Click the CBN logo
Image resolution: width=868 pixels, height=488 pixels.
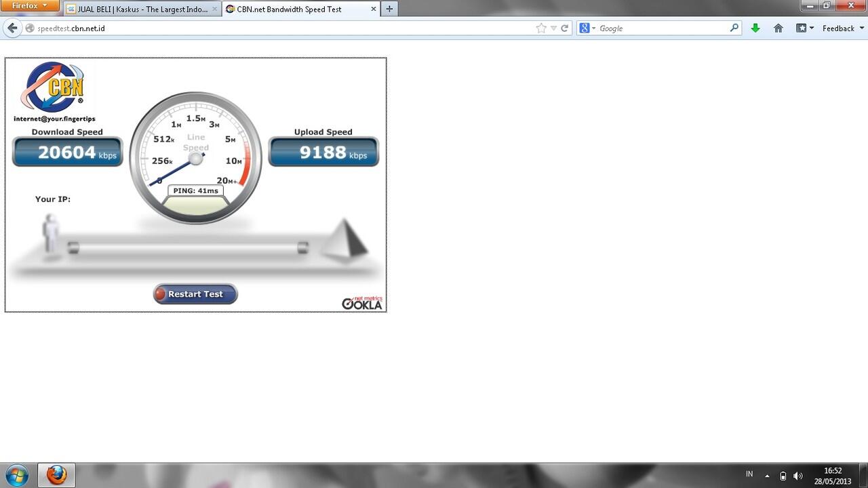pos(53,87)
